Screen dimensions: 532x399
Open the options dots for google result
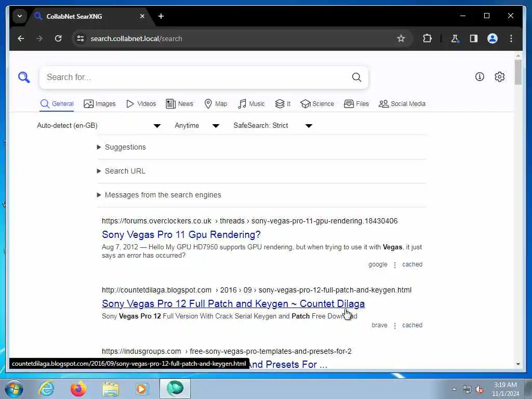click(395, 265)
